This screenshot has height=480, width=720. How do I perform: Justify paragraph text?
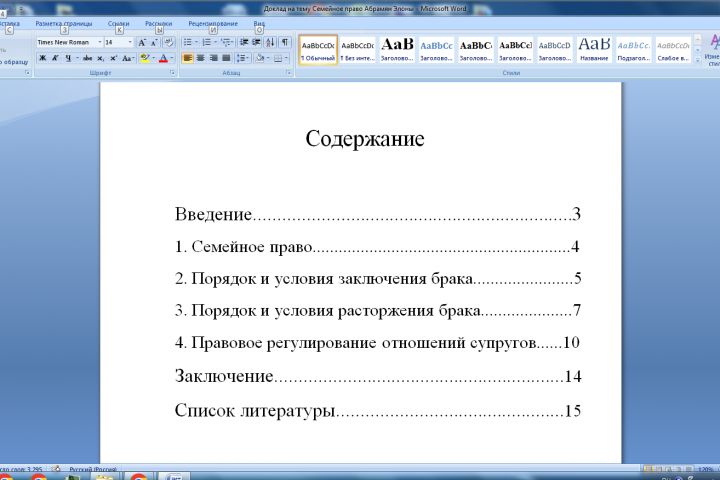coord(226,58)
